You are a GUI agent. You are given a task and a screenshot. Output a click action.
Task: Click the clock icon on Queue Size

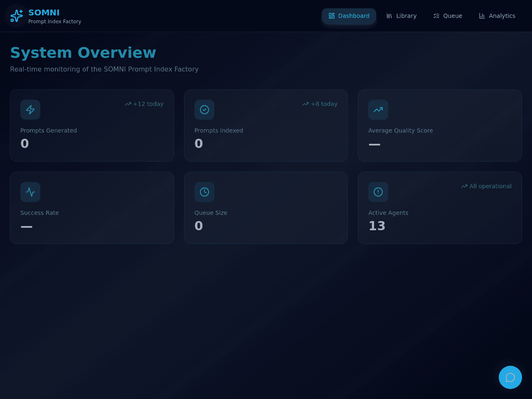point(204,192)
